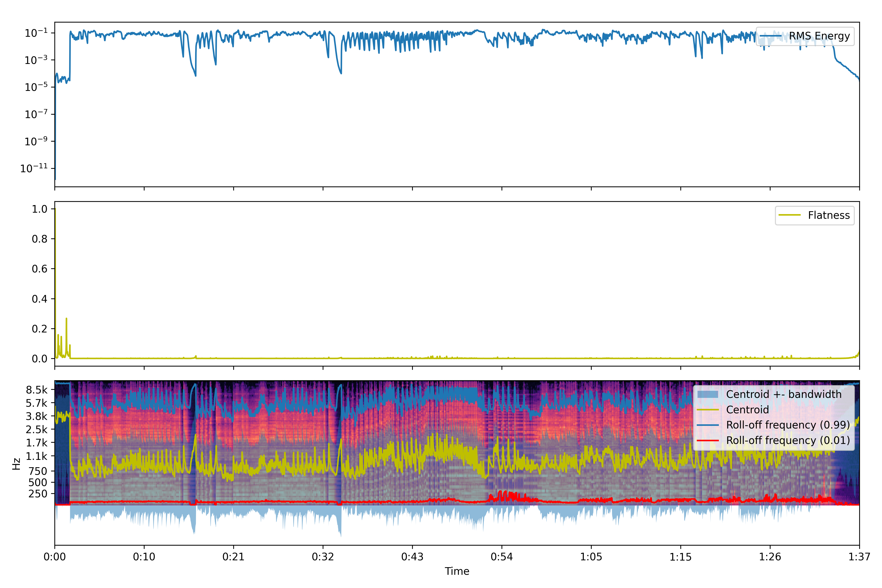This screenshot has width=882, height=588.
Task: Click the 0:10 time tick label
Action: (144, 556)
